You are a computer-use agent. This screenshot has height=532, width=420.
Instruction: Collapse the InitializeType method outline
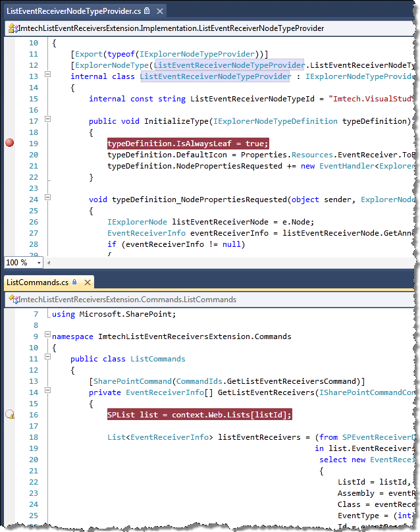[48, 119]
